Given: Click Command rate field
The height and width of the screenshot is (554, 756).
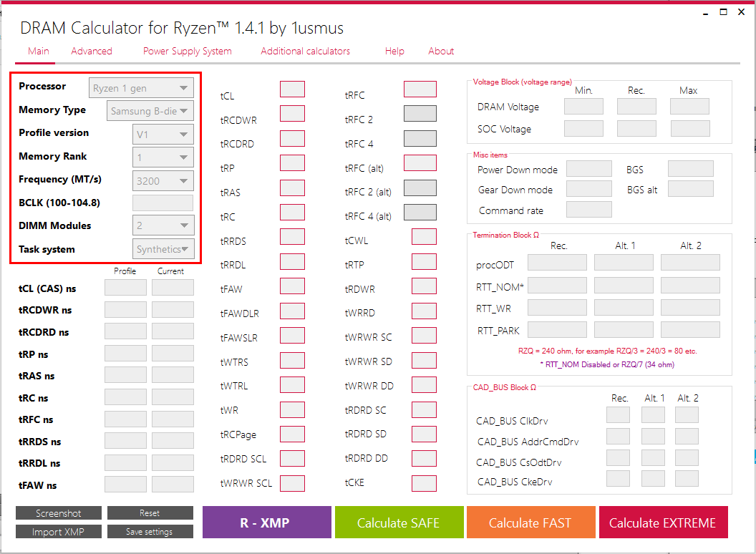Looking at the screenshot, I should point(589,209).
